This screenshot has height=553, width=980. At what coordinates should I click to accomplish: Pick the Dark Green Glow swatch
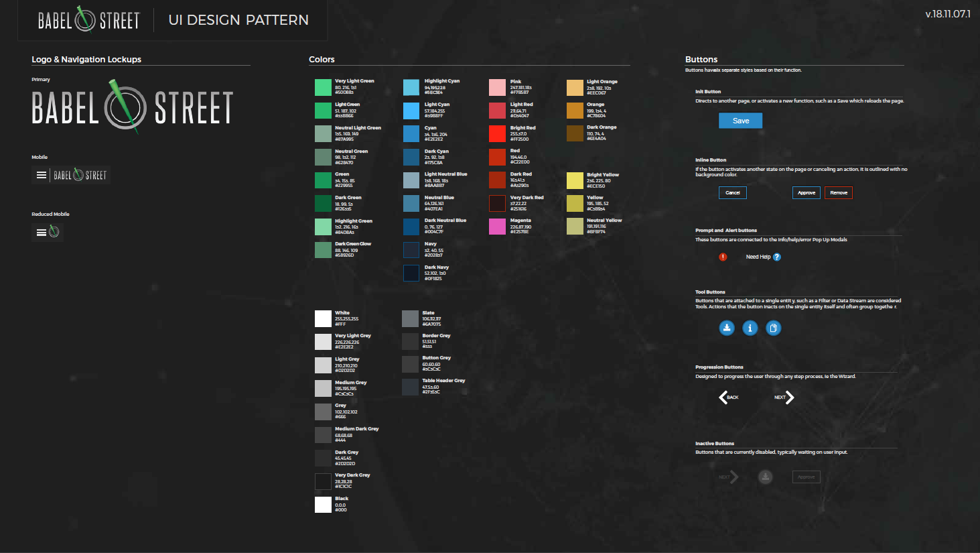tap(323, 249)
